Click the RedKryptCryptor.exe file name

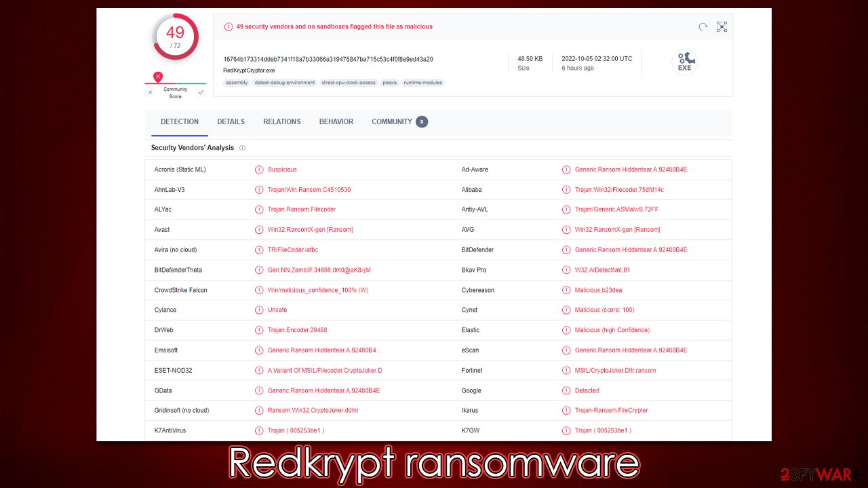coord(249,70)
